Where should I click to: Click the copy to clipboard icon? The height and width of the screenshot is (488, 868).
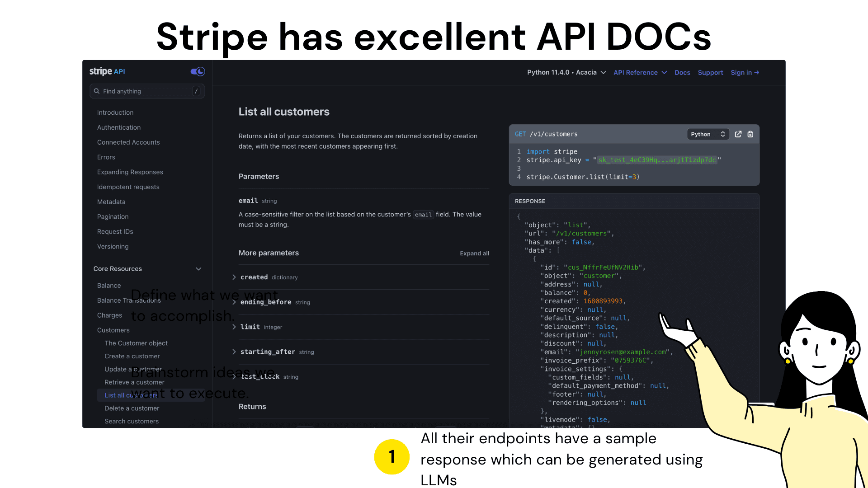(750, 134)
